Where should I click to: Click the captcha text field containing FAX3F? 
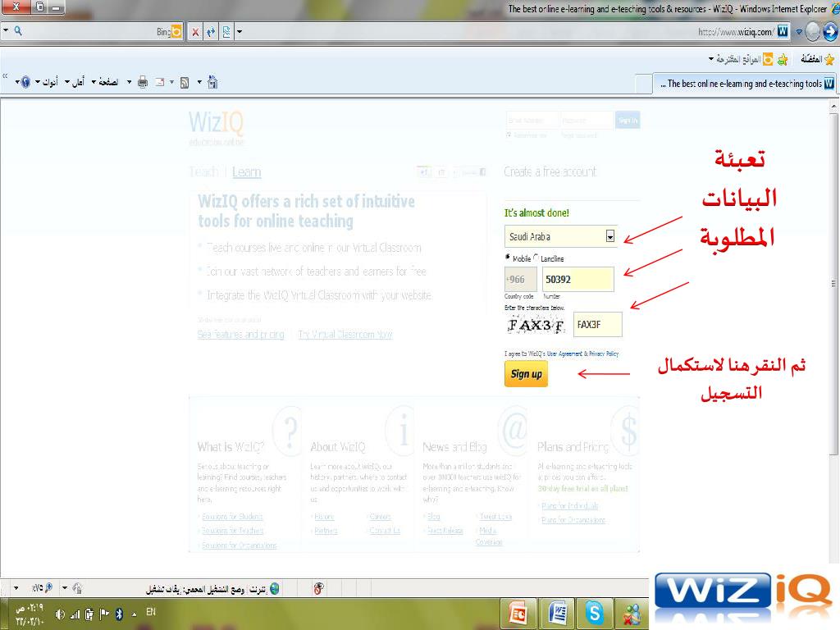click(x=597, y=325)
